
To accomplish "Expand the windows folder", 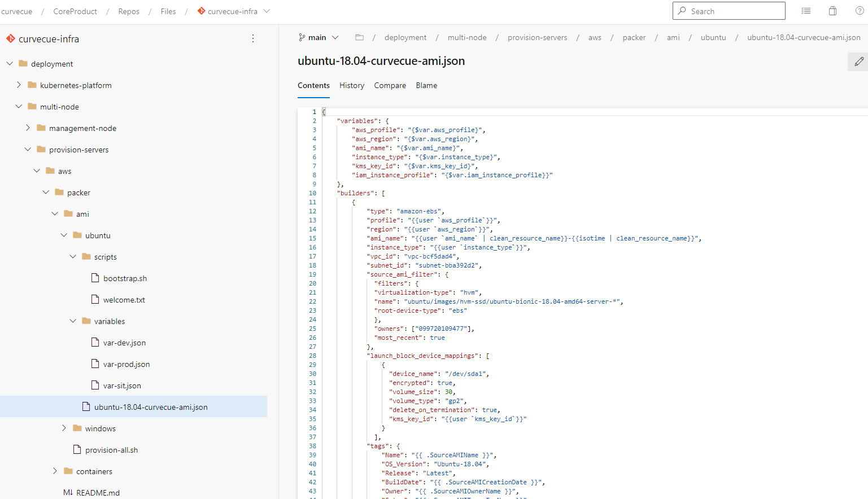I will pyautogui.click(x=64, y=428).
